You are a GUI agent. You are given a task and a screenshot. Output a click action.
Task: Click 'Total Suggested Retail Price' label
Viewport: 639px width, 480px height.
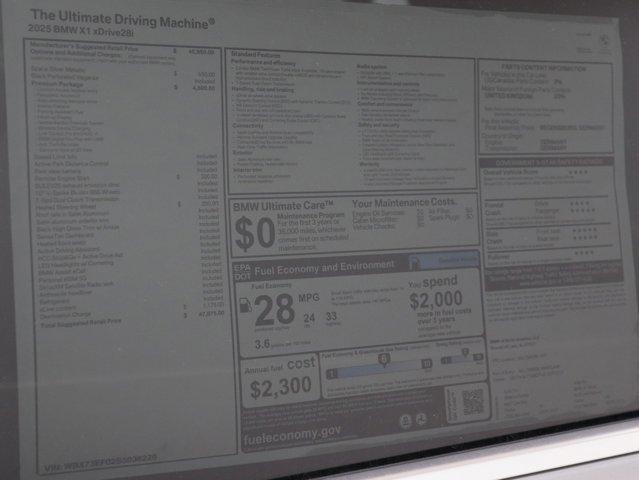(x=81, y=323)
